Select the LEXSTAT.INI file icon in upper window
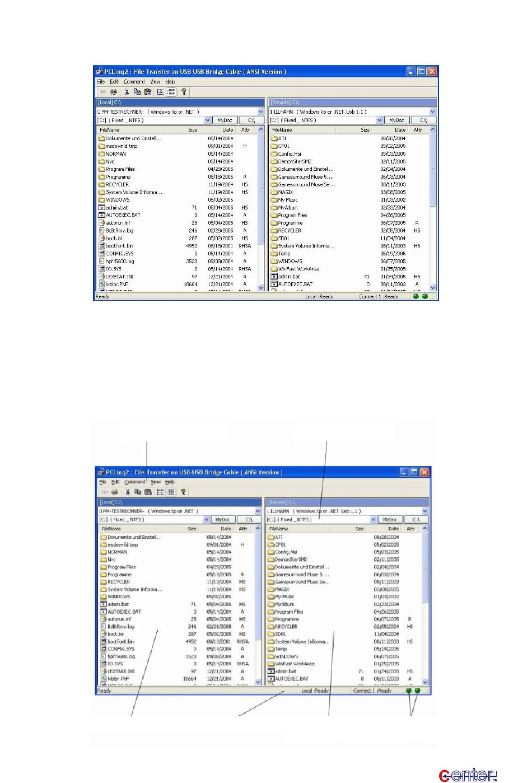Viewport: 532px width, 783px height. (x=102, y=277)
